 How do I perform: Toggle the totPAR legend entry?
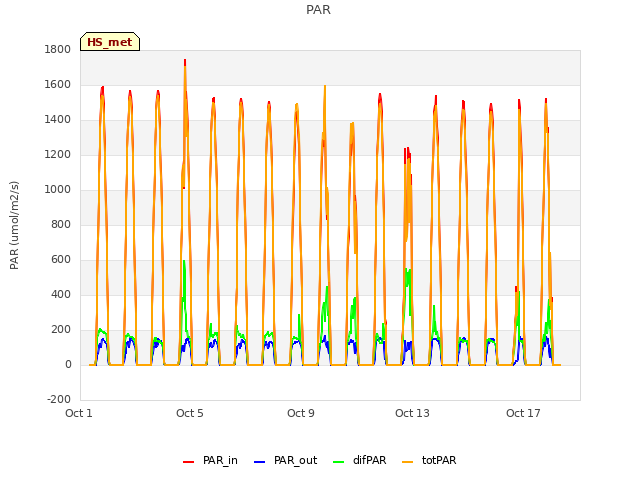429,460
